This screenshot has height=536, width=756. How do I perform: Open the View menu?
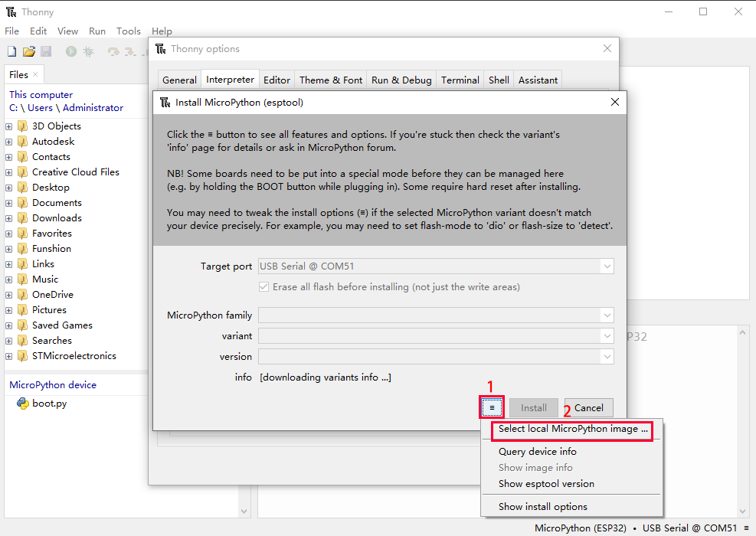[x=67, y=31]
